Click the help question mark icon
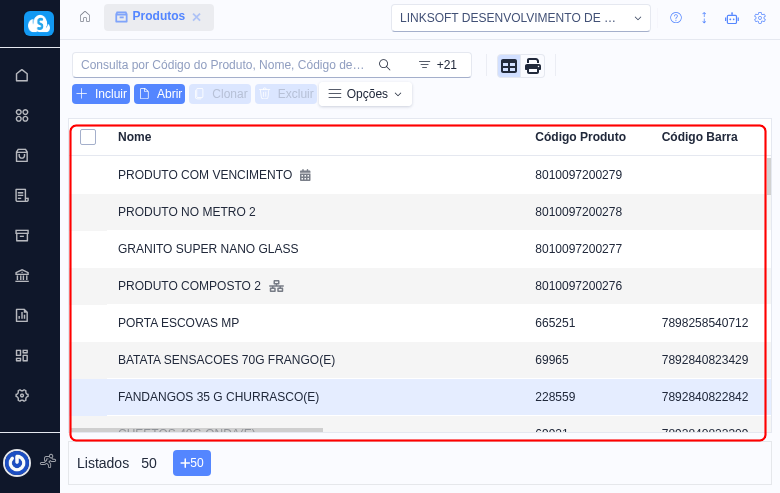The width and height of the screenshot is (780, 493). [x=676, y=18]
